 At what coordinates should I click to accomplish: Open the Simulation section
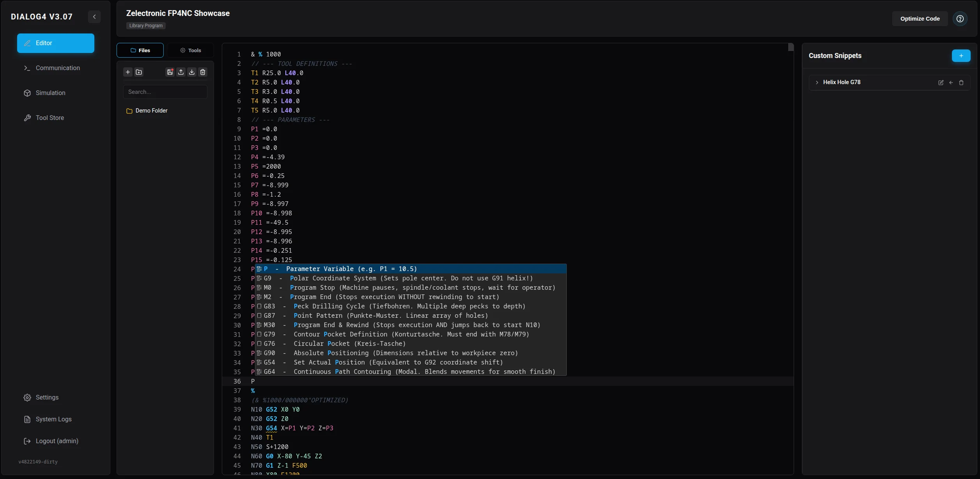56,93
